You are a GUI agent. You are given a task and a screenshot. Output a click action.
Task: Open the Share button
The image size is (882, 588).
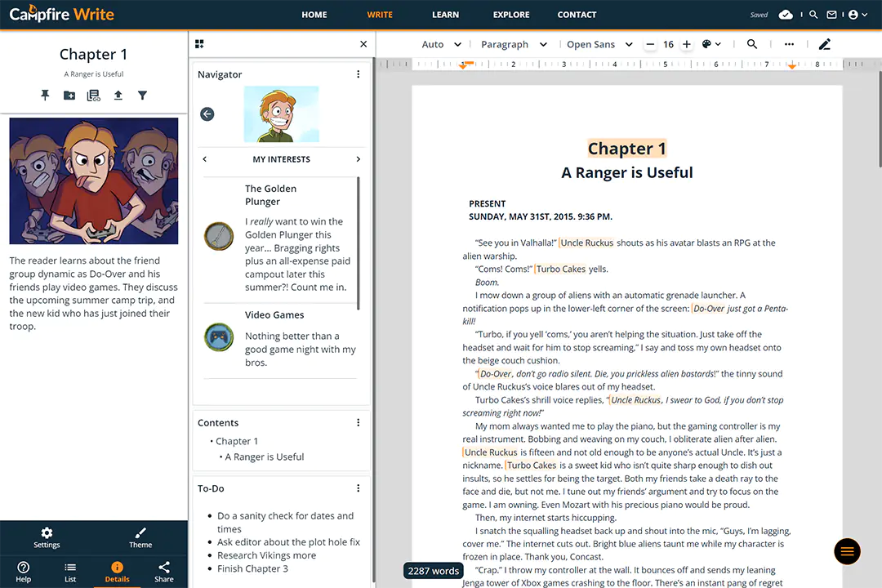click(164, 572)
